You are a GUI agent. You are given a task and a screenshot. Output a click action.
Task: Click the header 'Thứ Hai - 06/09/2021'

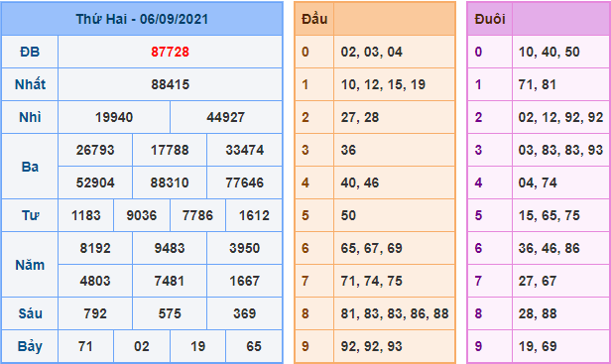142,19
